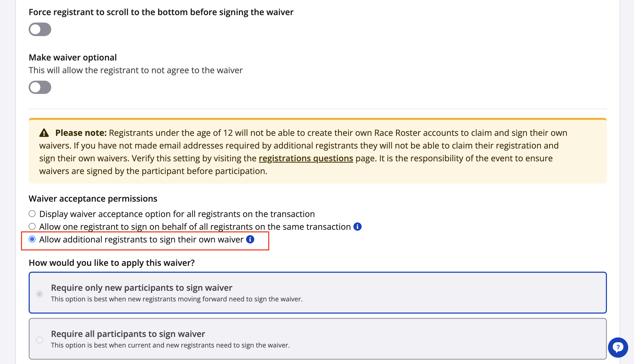Select radio for 'Require only new participants to sign waiver'
Screen dimensions: 634x364
tap(40, 294)
